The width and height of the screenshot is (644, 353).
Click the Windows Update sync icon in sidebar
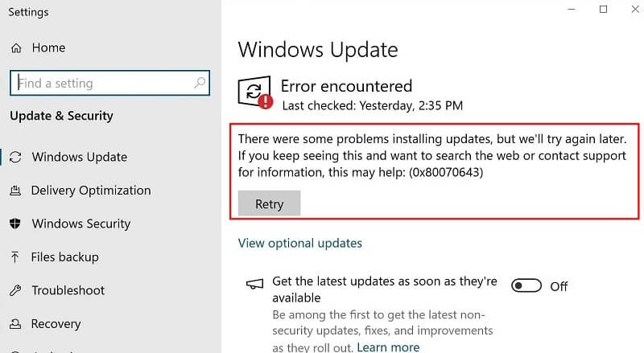(x=15, y=157)
